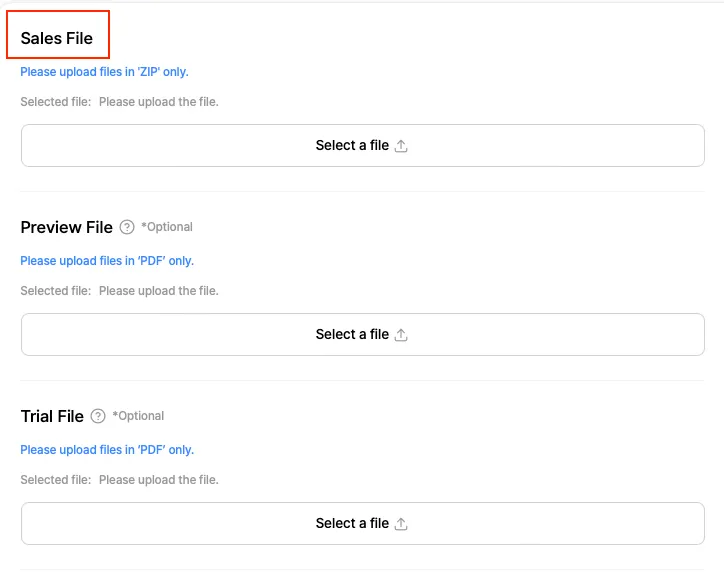Click the Sales File heading
This screenshot has height=573, width=724.
[57, 38]
